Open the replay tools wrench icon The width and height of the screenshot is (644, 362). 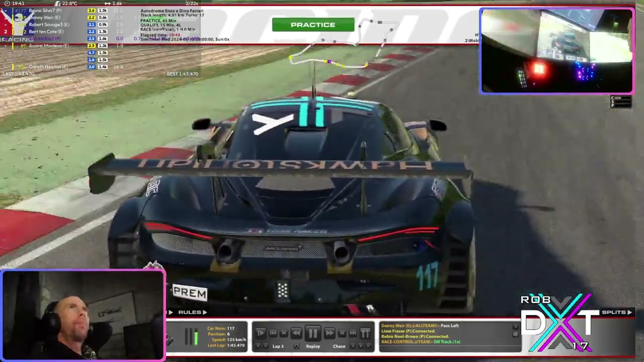pyautogui.click(x=365, y=333)
